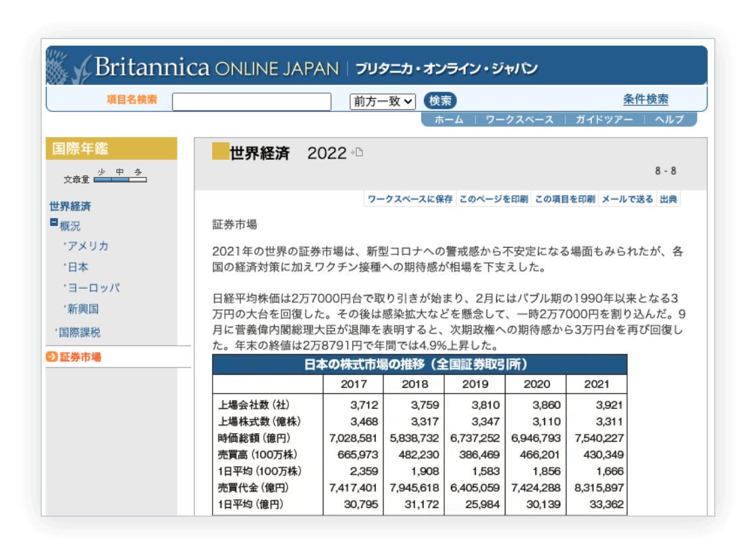Open the ワークスペース tab
Viewport: 756px width, 560px height.
click(519, 119)
